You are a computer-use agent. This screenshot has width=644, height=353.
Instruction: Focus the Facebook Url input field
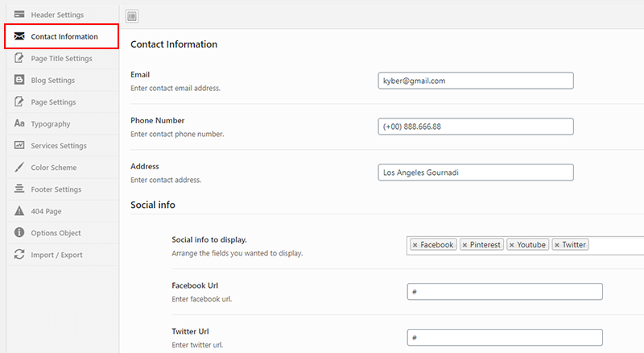tap(505, 292)
